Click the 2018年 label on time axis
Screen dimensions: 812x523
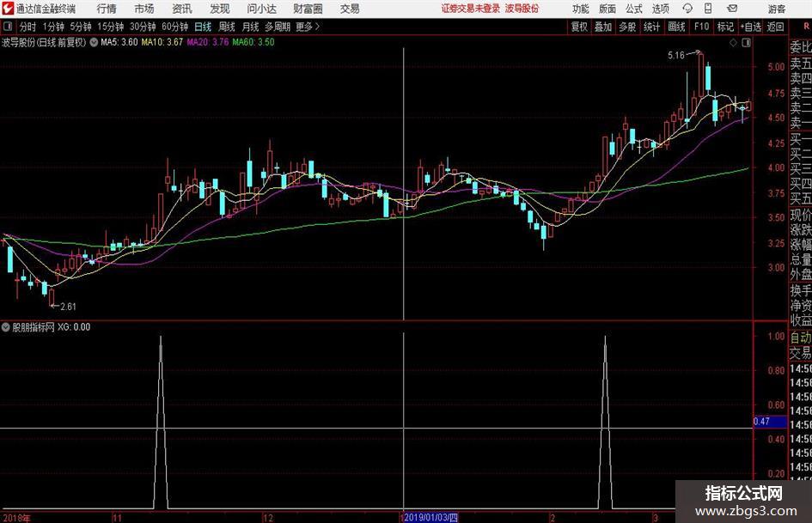coord(16,518)
